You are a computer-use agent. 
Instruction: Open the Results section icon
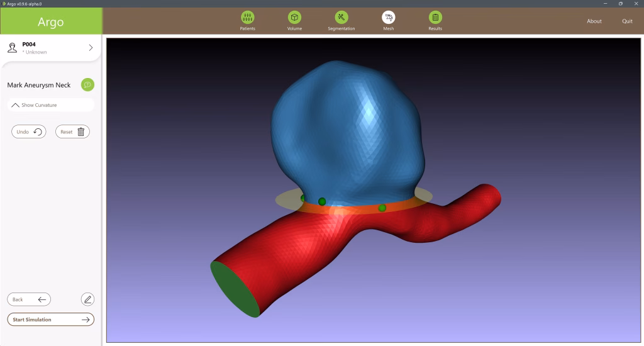pyautogui.click(x=435, y=17)
